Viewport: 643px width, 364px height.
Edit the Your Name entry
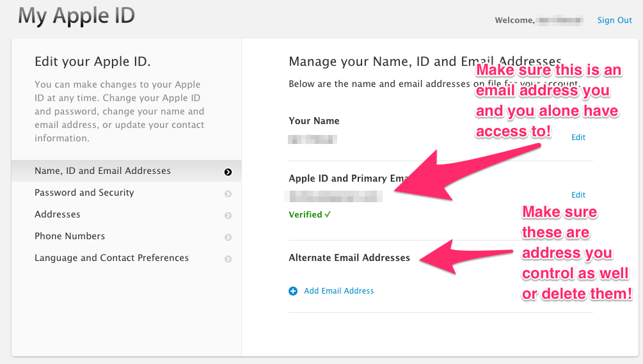click(x=578, y=138)
